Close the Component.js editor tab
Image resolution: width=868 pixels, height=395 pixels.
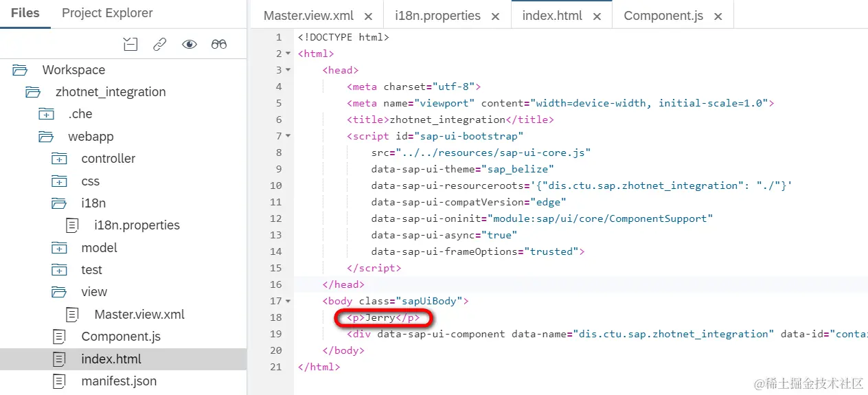coord(718,16)
